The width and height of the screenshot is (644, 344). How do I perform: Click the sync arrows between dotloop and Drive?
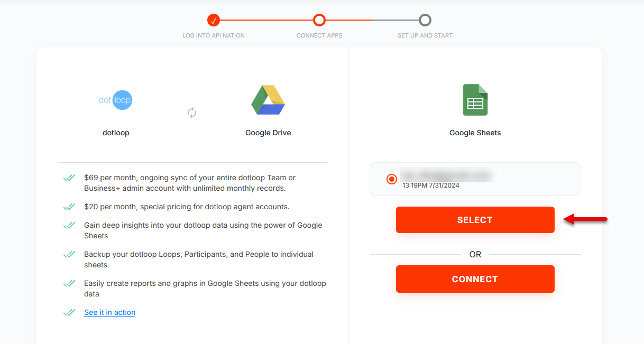192,113
